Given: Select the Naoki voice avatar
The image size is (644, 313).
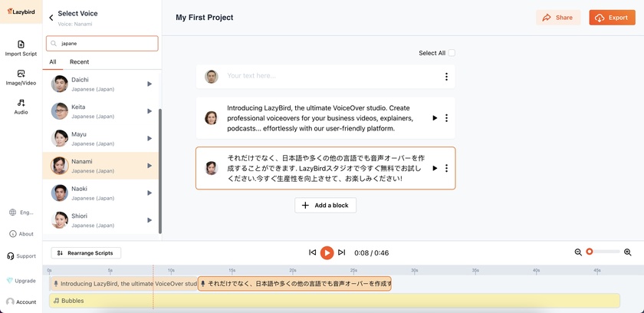Looking at the screenshot, I should coord(60,193).
